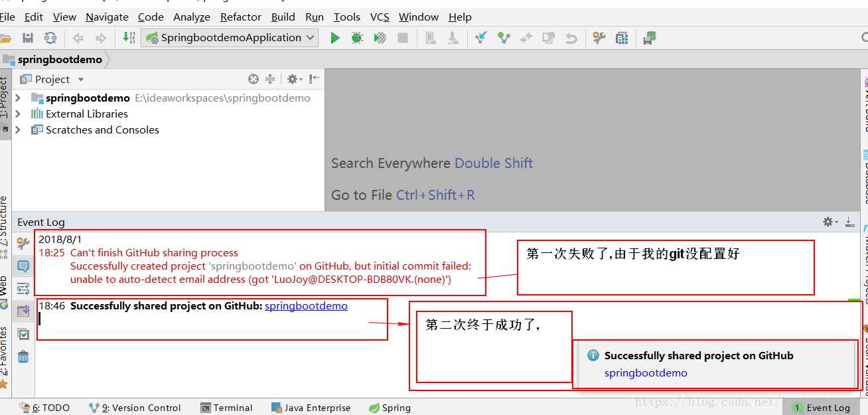
Task: Open the Spring tool window tab
Action: pos(390,408)
